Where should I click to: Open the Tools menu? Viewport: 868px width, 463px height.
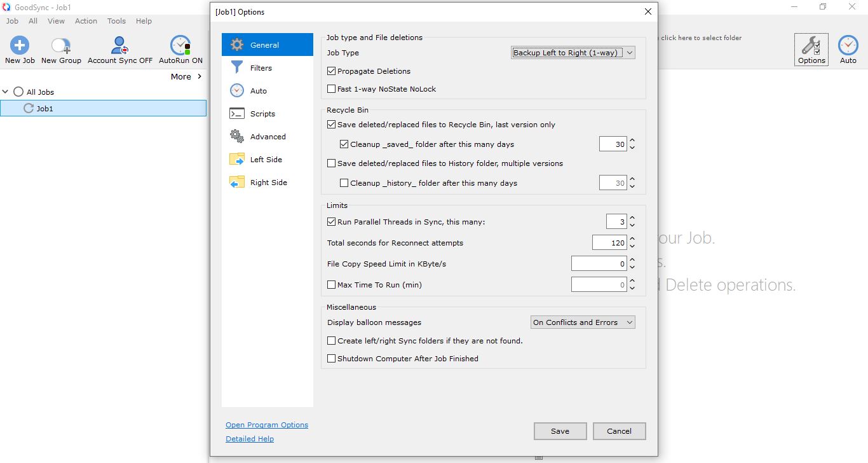[x=116, y=21]
